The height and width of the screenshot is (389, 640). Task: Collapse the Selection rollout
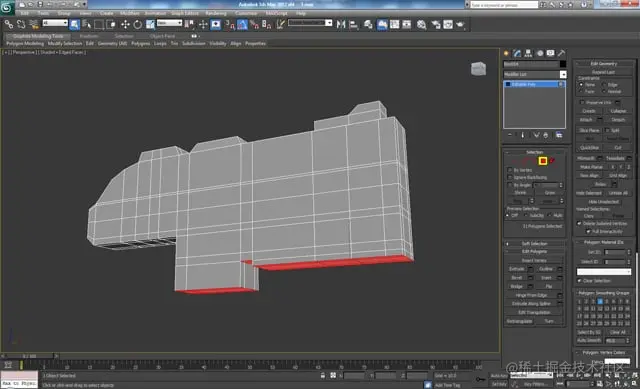tap(534, 152)
